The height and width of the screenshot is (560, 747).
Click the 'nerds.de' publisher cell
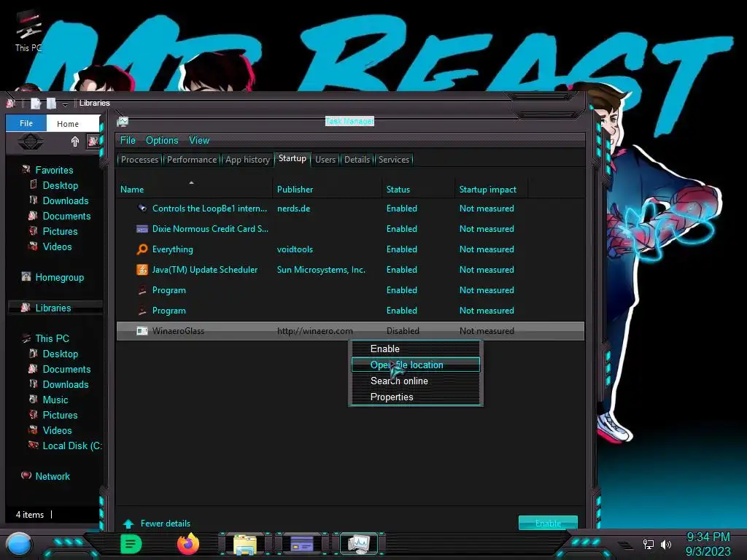pos(293,208)
